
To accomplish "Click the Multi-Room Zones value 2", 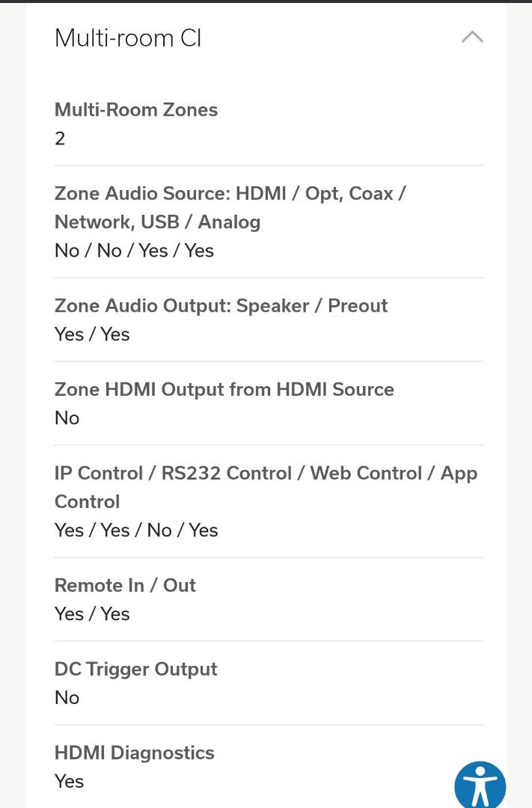I will tap(60, 138).
